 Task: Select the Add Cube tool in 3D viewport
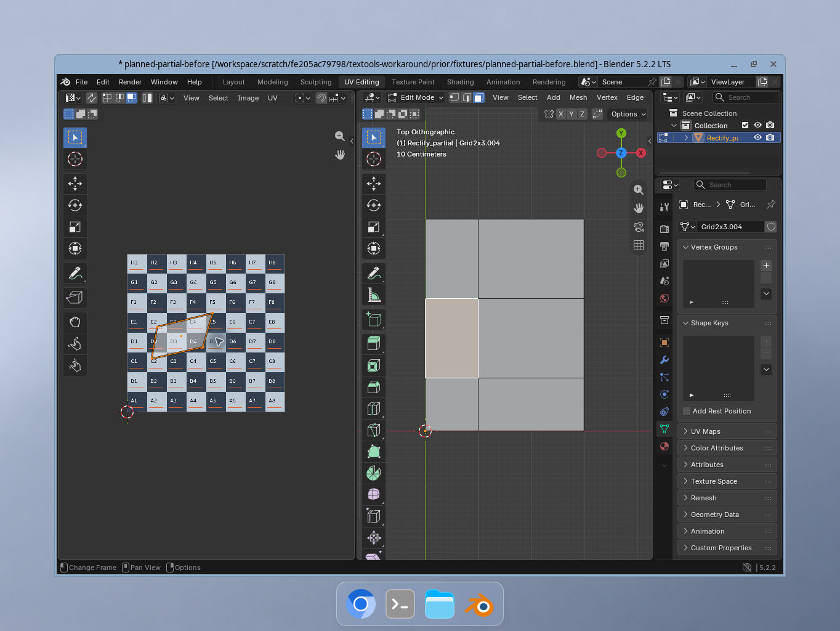click(374, 319)
